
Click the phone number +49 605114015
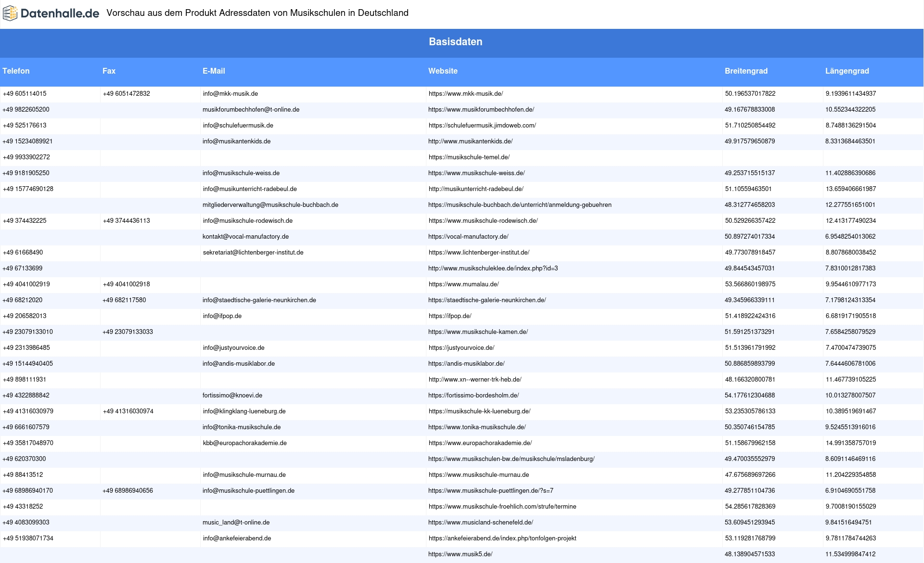(x=25, y=94)
